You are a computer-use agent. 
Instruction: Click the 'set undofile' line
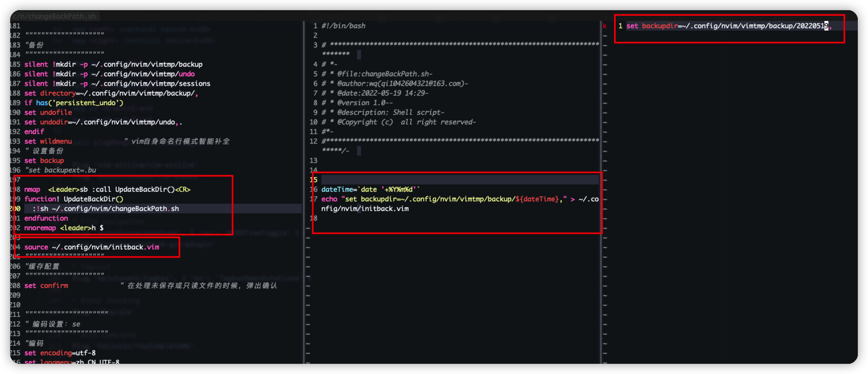tap(48, 112)
